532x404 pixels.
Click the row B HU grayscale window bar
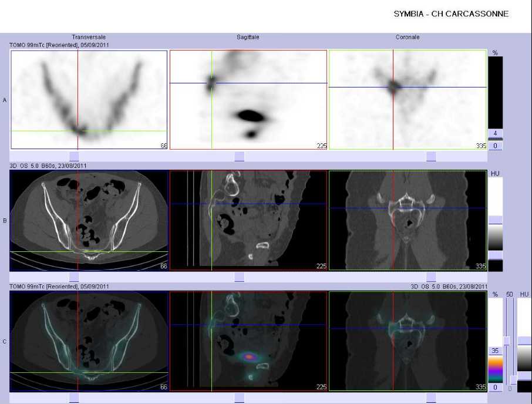(495, 237)
